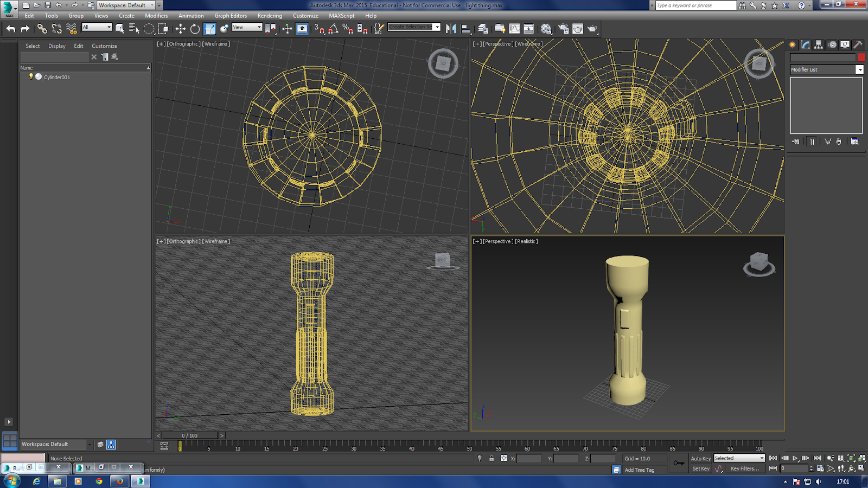The width and height of the screenshot is (868, 488).
Task: Click the Set Keys large key button
Action: [x=679, y=463]
